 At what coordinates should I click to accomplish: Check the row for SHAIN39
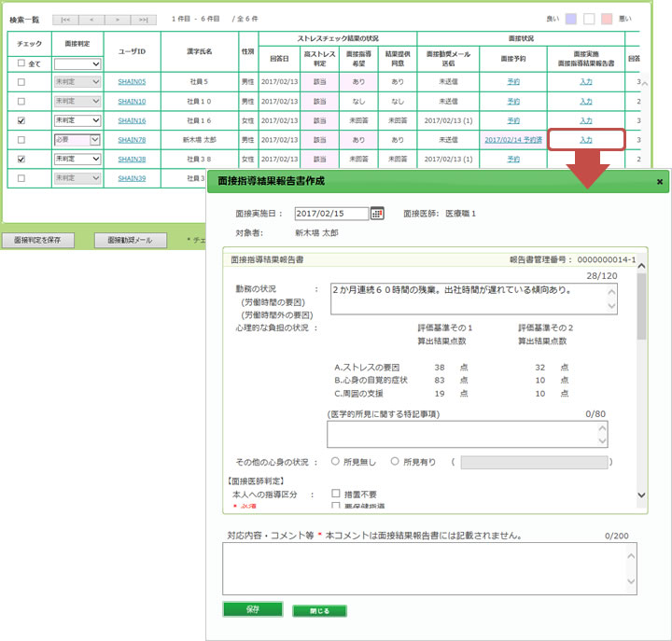click(x=21, y=178)
